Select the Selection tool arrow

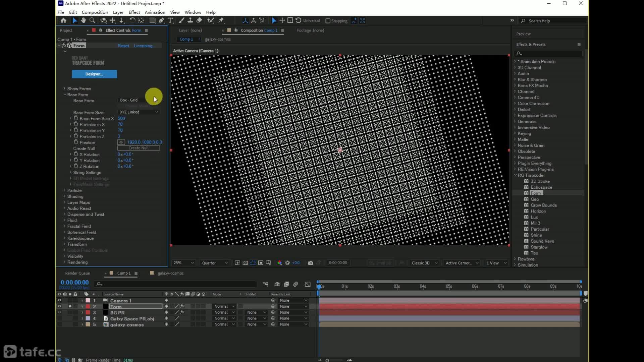click(x=74, y=20)
